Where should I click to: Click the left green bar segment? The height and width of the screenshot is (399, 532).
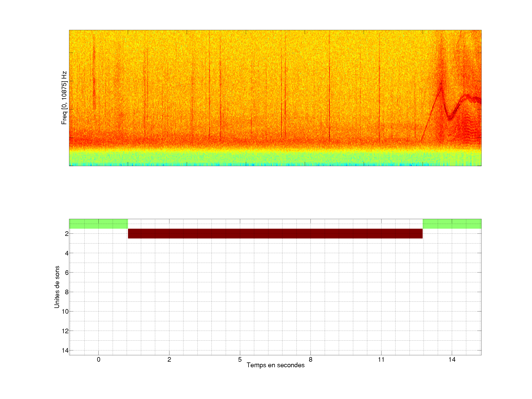[x=98, y=224]
